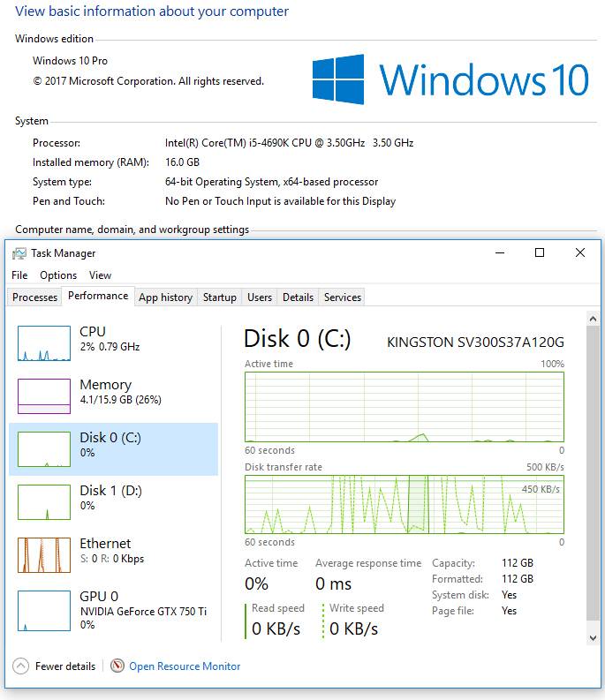Click the scrollbar up arrow in Task Manager
The height and width of the screenshot is (700, 605).
pos(593,319)
